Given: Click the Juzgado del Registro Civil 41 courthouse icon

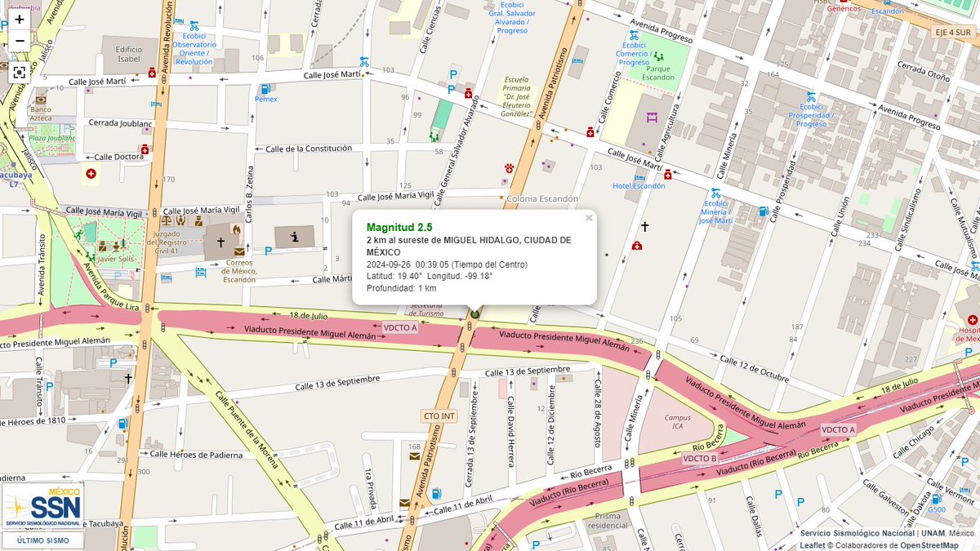Looking at the screenshot, I should (168, 219).
